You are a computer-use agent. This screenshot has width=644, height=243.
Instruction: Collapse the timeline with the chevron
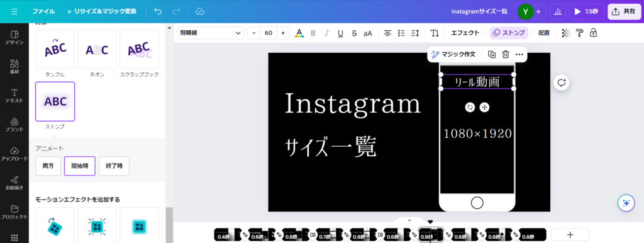pos(409,220)
